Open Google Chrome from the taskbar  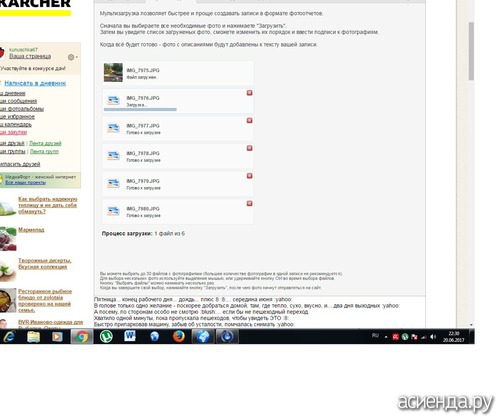click(82, 337)
